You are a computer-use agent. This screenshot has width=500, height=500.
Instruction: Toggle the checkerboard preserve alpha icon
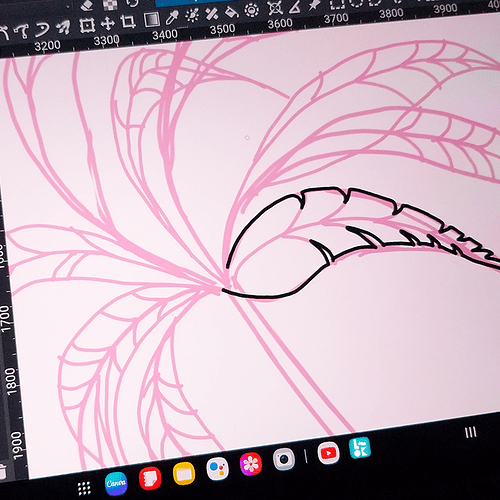click(110, 3)
